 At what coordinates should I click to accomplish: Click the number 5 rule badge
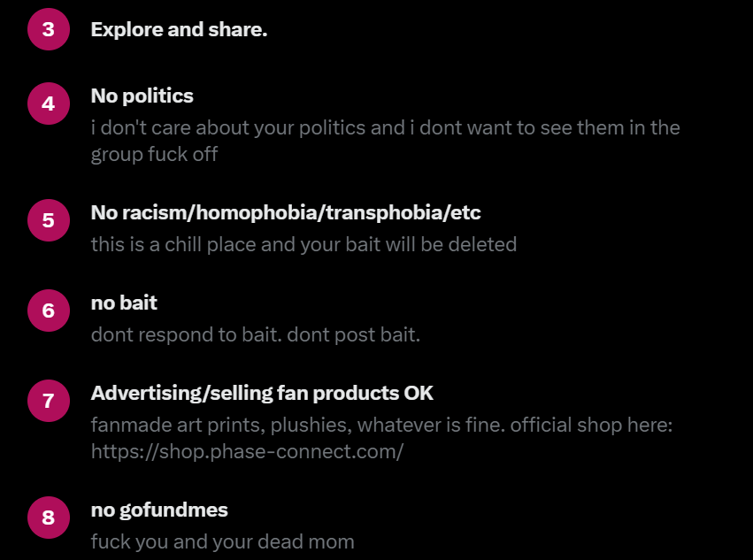click(x=49, y=220)
